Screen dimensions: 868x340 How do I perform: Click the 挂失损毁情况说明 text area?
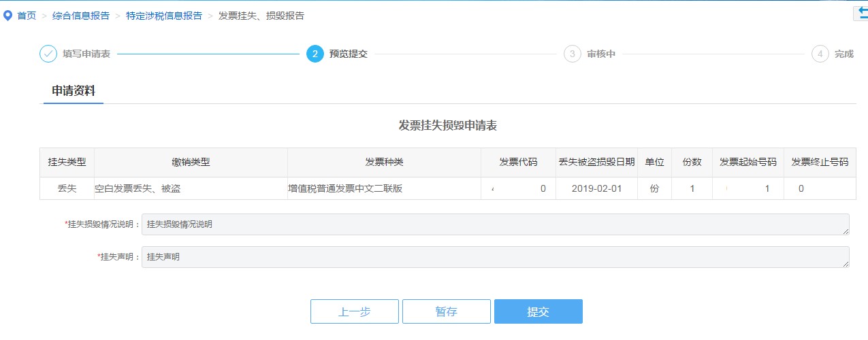click(495, 224)
